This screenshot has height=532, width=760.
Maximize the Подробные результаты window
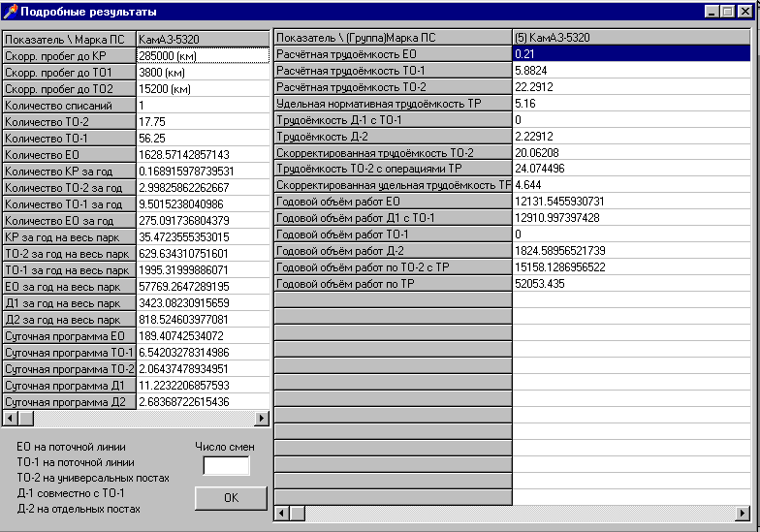point(727,12)
